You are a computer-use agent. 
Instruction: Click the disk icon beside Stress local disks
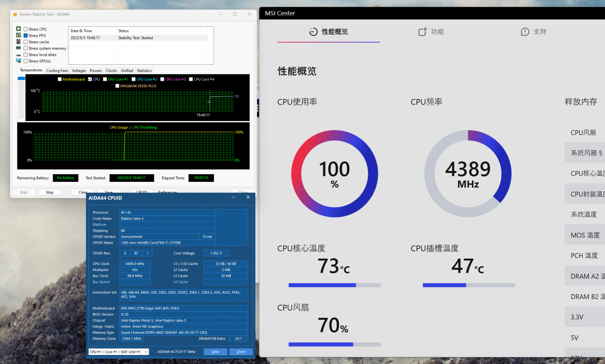(18, 55)
